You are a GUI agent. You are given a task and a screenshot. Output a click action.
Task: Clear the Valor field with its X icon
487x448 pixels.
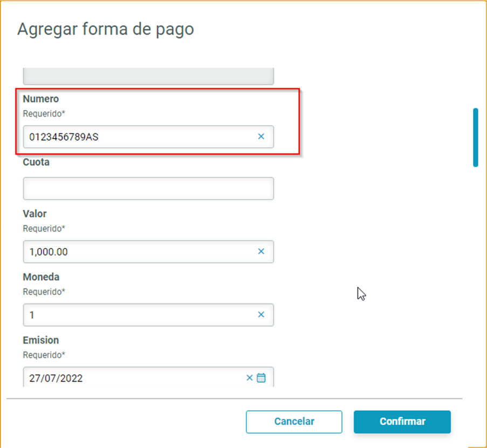261,251
